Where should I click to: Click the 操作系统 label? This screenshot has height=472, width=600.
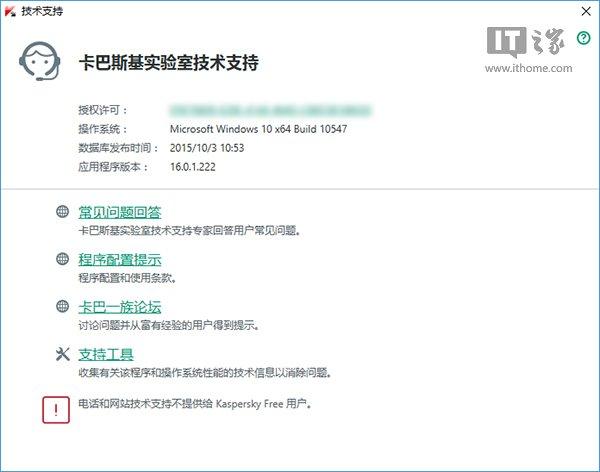click(x=103, y=129)
